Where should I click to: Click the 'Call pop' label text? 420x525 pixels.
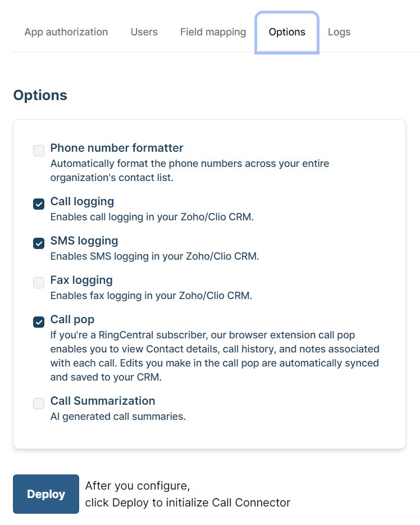(x=72, y=319)
